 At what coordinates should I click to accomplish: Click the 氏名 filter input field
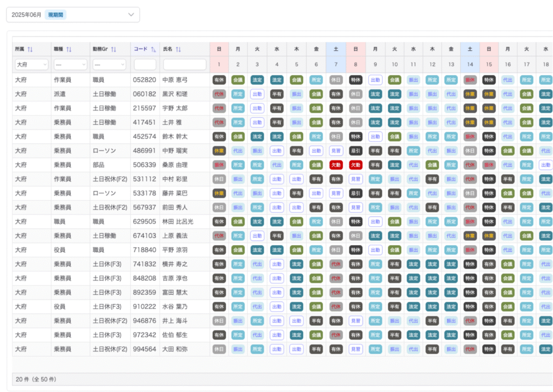pos(185,65)
